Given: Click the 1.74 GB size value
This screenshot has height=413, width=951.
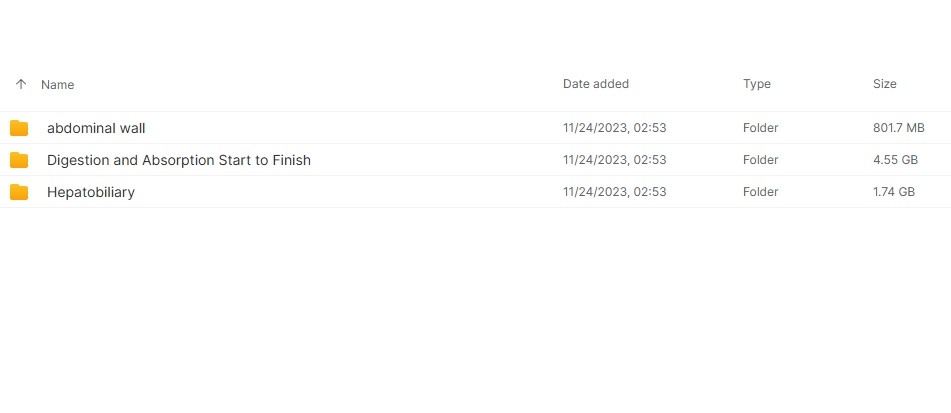Looking at the screenshot, I should tap(894, 192).
